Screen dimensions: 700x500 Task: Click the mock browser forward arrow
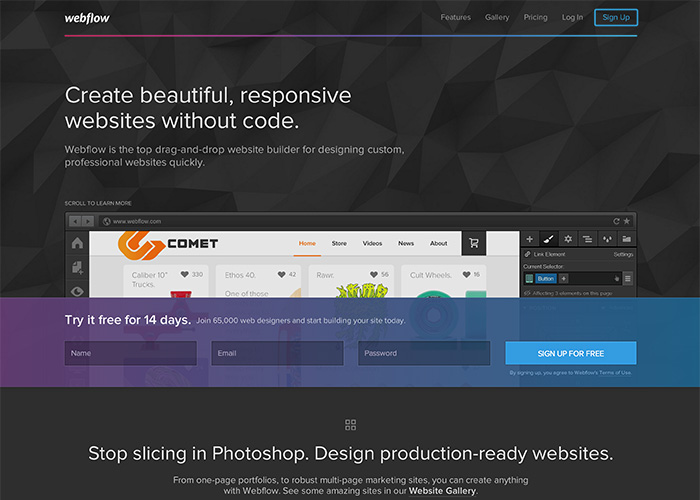coord(88,221)
